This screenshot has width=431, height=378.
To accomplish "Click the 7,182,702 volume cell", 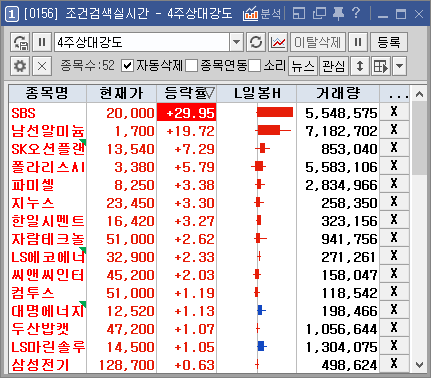I will coord(338,131).
